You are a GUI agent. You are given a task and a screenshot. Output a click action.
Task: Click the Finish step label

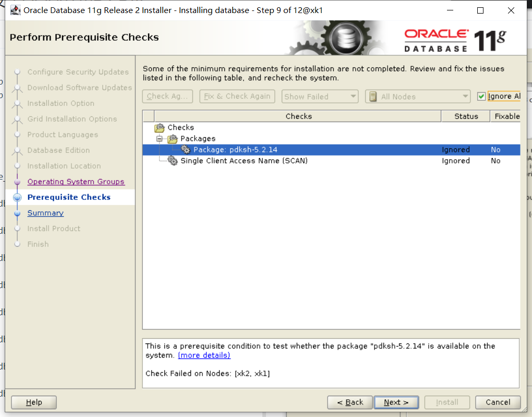38,244
